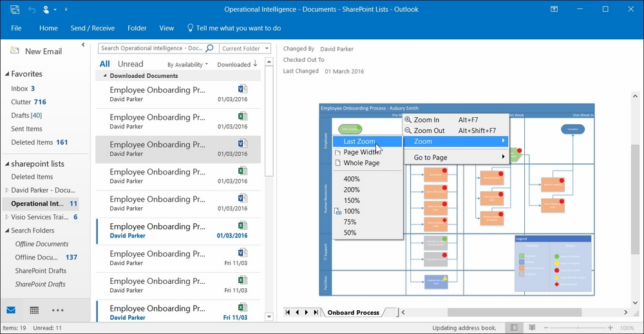The image size is (644, 334).
Task: Open Clutter folder
Action: tap(29, 102)
